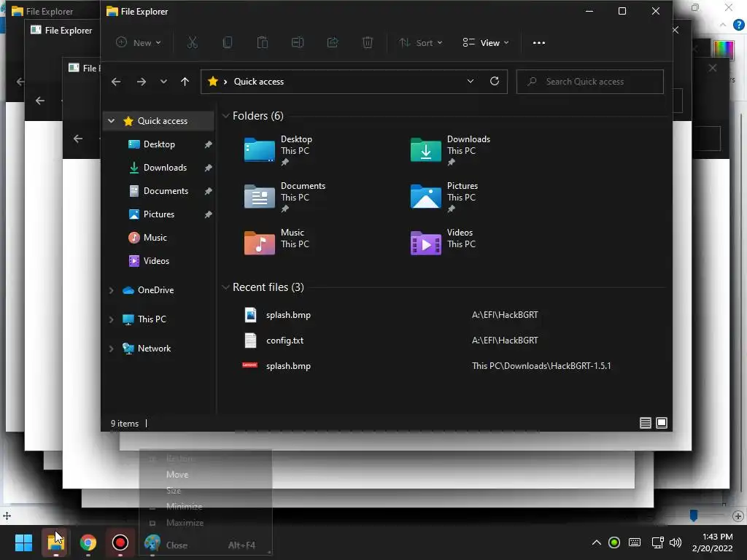
Task: Click the Paste clipboard icon in toolbar
Action: [263, 43]
